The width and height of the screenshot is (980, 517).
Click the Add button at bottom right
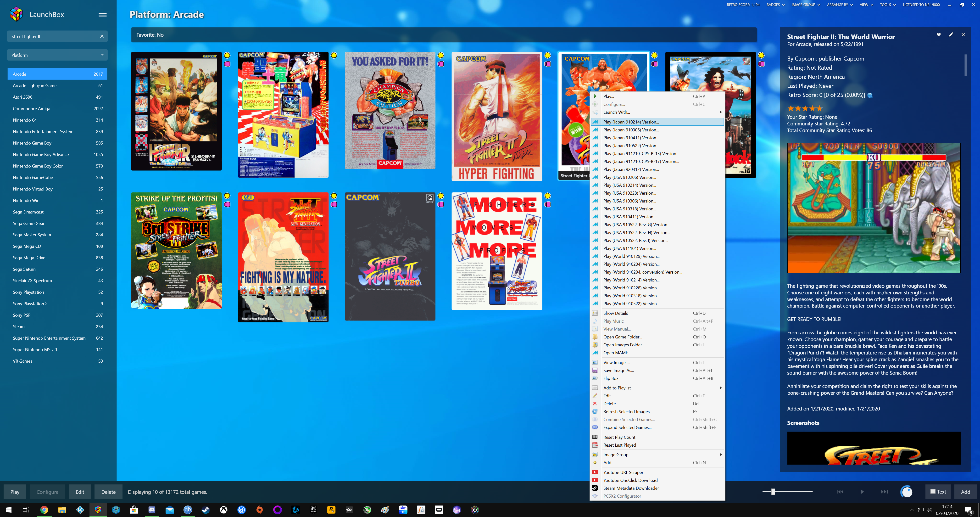[966, 491]
